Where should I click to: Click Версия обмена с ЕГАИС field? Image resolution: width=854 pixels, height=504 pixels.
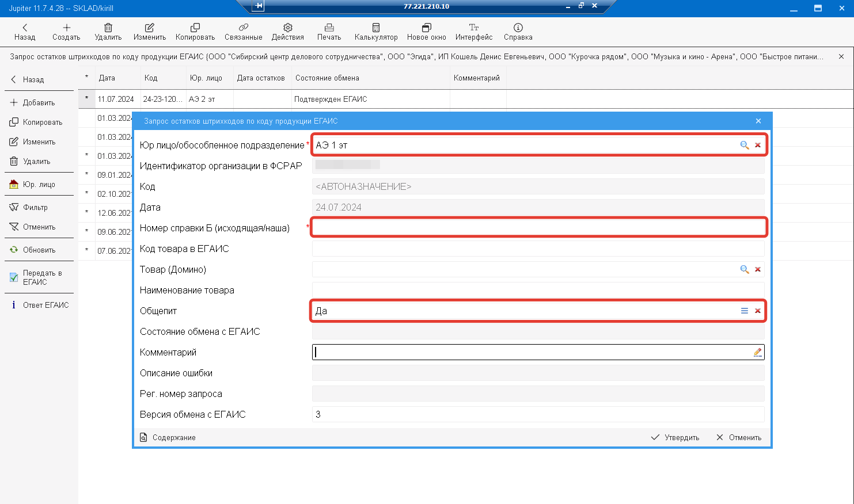(x=538, y=414)
